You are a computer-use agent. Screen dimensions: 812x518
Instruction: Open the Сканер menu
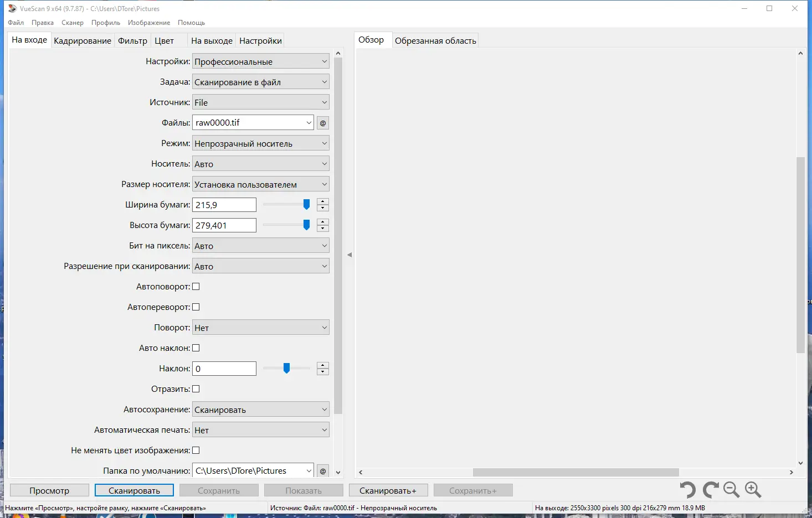click(73, 23)
